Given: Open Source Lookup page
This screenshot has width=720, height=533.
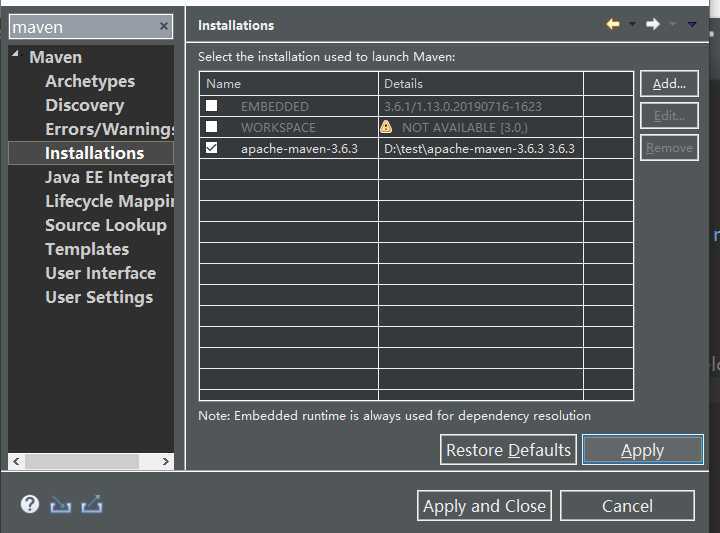Looking at the screenshot, I should pos(106,225).
